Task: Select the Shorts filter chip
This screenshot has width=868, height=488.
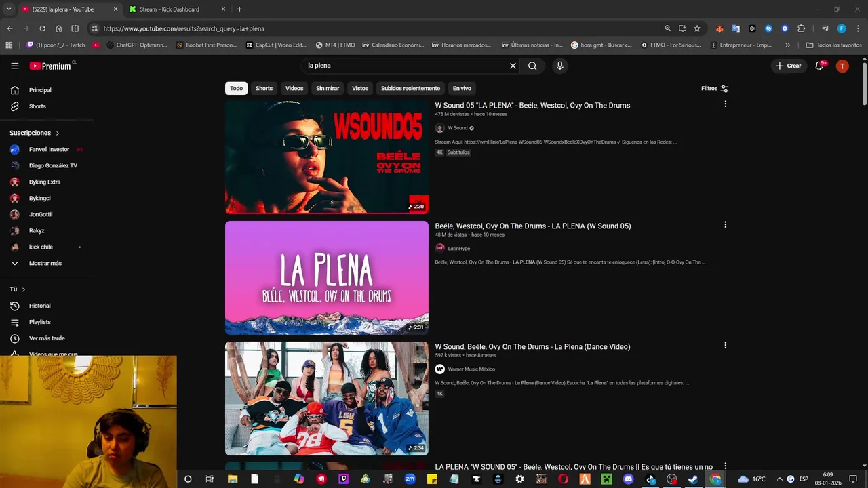Action: (x=264, y=88)
